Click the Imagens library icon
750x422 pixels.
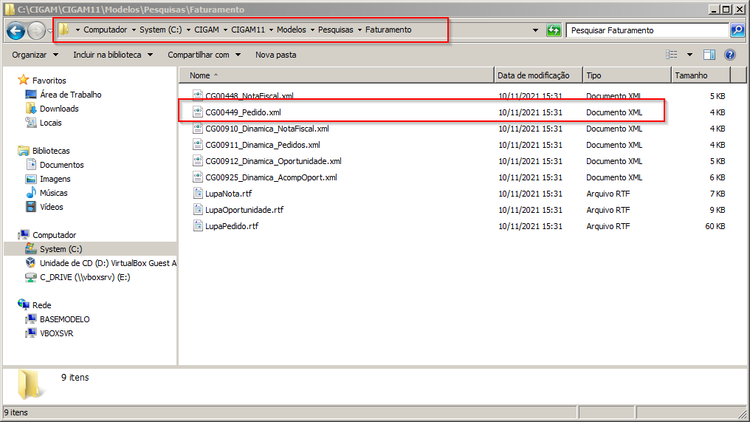(x=31, y=178)
